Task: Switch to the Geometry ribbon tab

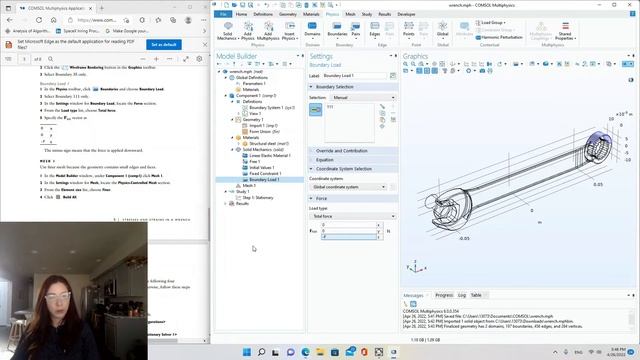Action: (x=288, y=14)
